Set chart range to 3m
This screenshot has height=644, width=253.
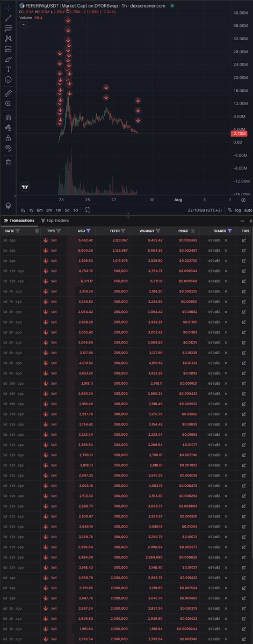49,210
